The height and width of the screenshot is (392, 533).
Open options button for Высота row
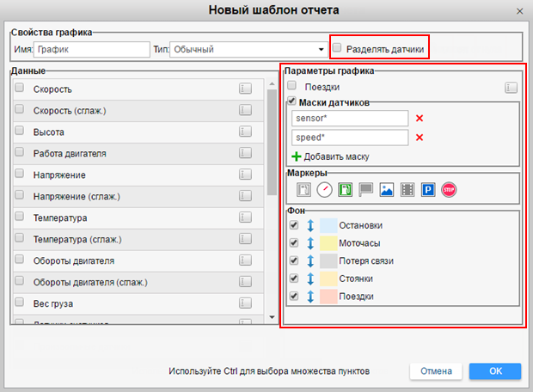pyautogui.click(x=245, y=132)
